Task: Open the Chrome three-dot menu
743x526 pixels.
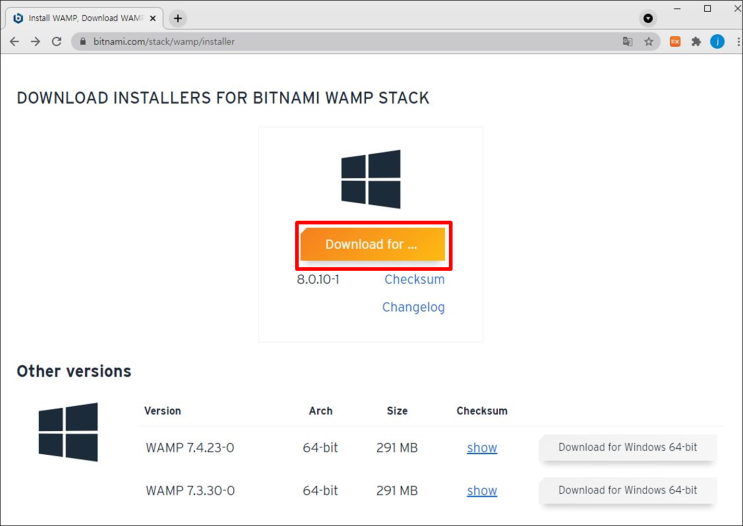Action: [x=739, y=42]
